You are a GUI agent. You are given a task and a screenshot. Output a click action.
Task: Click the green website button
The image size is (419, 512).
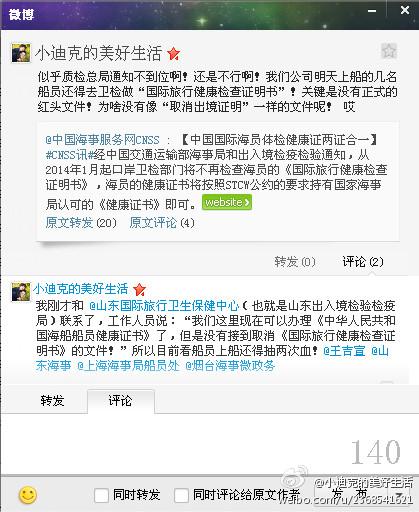(x=227, y=202)
